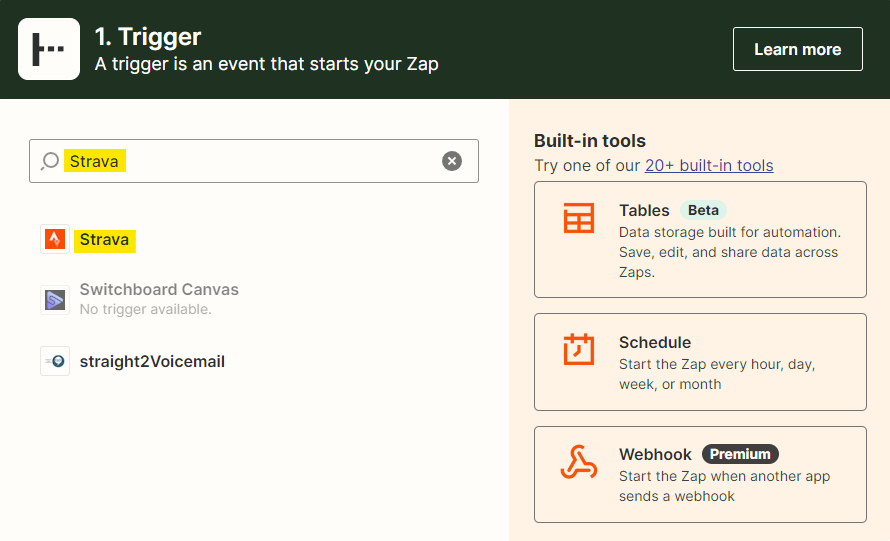890x541 pixels.
Task: Clear the Strava search text
Action: (x=452, y=161)
